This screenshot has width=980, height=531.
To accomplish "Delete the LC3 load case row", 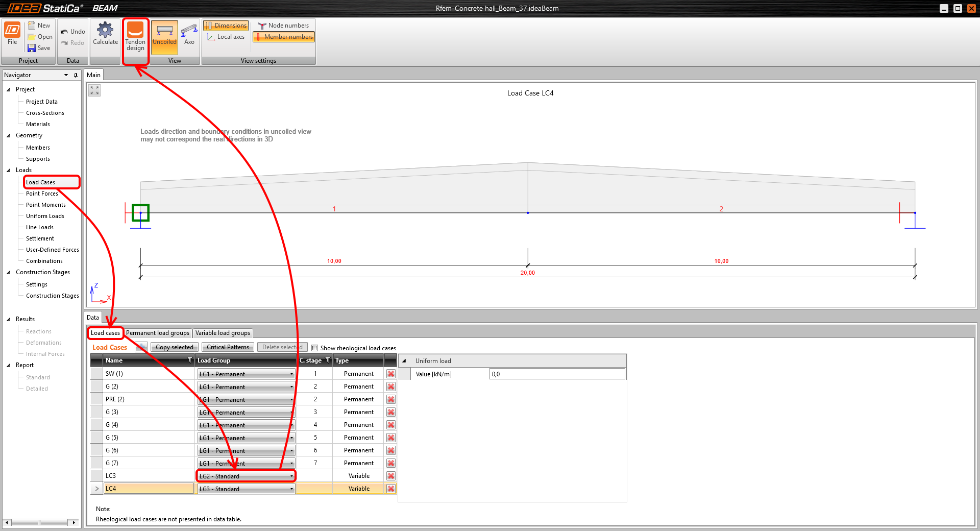I will (390, 476).
